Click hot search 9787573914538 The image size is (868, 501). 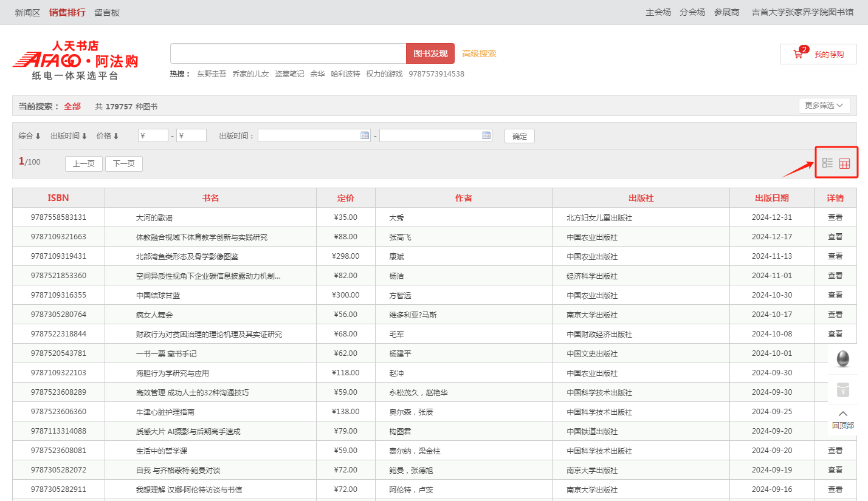pos(436,74)
